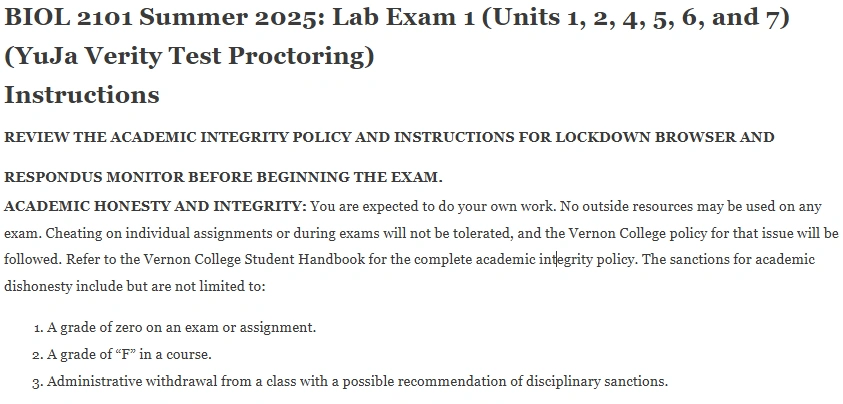Click the "RESPONDUS MONITOR BEFORE BEGINNING THE EXAM" line

point(223,178)
